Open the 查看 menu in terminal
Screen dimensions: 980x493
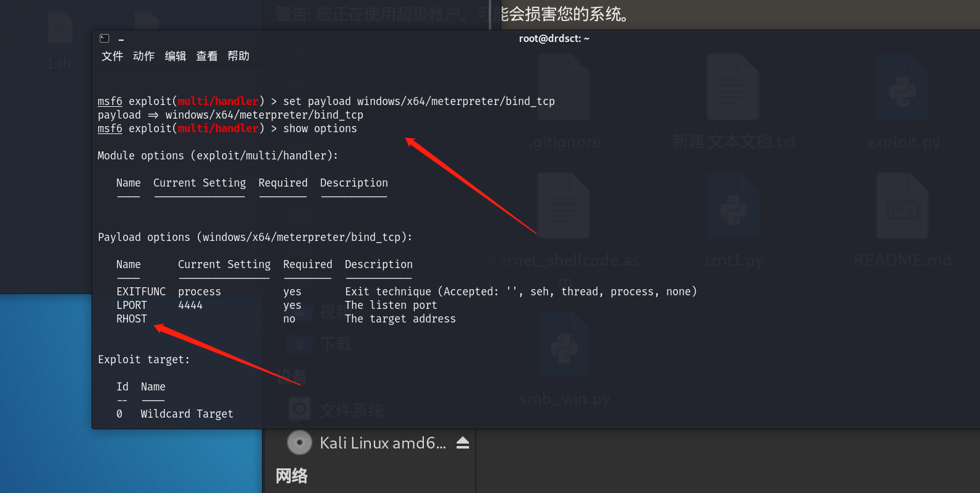(207, 56)
